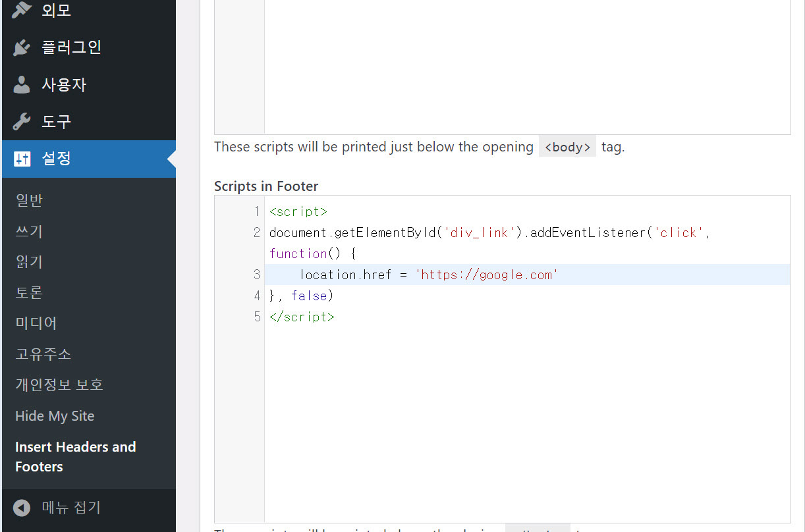Screen dimensions: 805x532
Task: Click the 설정 sliders icon
Action: coord(22,159)
